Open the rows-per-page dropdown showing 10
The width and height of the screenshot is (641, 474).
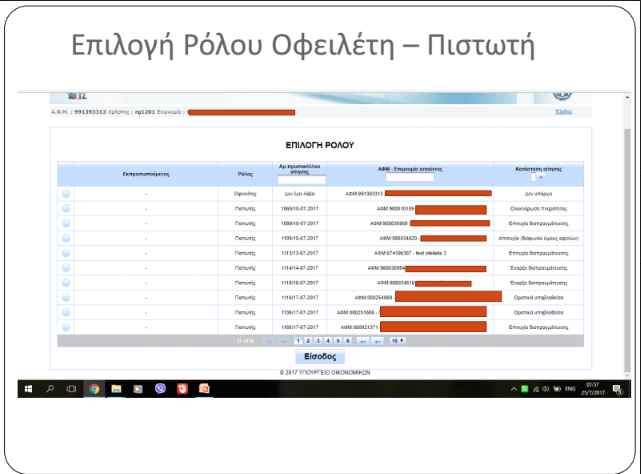click(397, 341)
